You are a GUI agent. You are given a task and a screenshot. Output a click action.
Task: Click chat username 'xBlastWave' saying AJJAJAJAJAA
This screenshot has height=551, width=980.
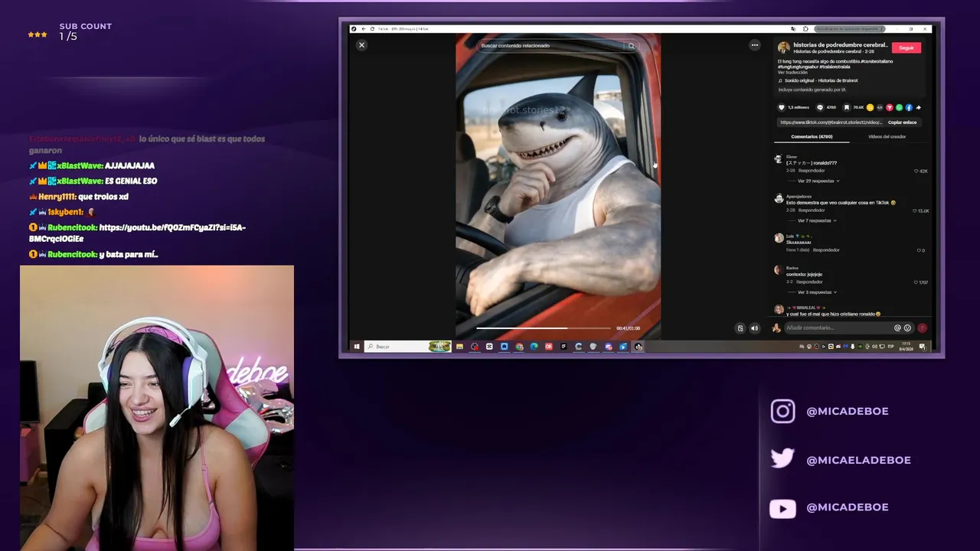click(x=80, y=165)
